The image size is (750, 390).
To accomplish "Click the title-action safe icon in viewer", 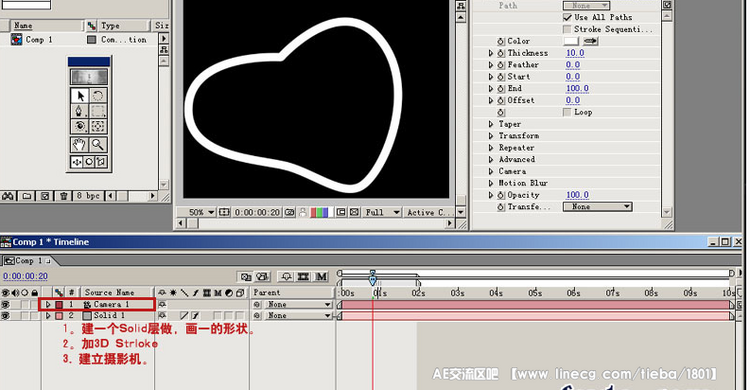I will 224,212.
